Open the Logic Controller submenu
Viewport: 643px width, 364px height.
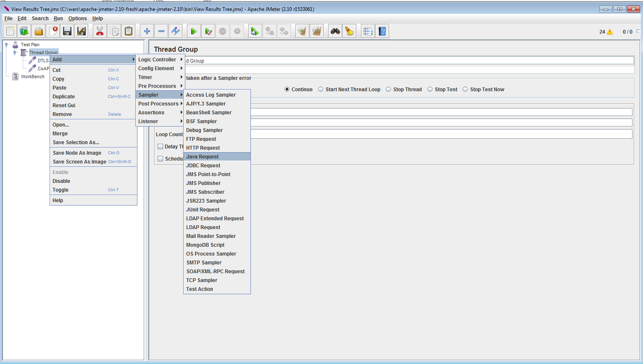pyautogui.click(x=161, y=60)
